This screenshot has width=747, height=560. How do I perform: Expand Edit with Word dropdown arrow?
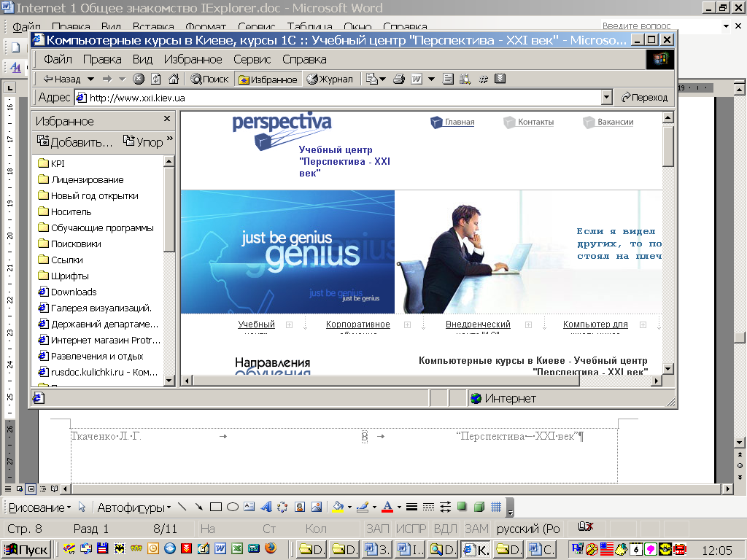(x=432, y=79)
